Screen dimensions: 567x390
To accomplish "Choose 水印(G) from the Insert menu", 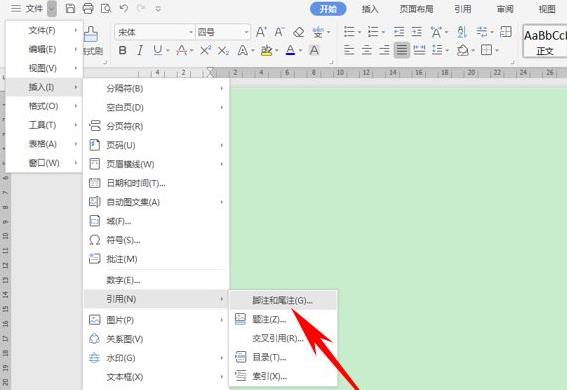I will coord(156,358).
